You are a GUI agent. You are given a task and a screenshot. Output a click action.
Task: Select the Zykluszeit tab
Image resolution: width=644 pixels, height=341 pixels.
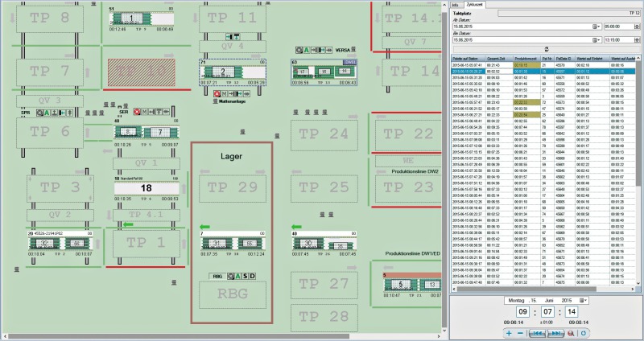click(x=474, y=5)
